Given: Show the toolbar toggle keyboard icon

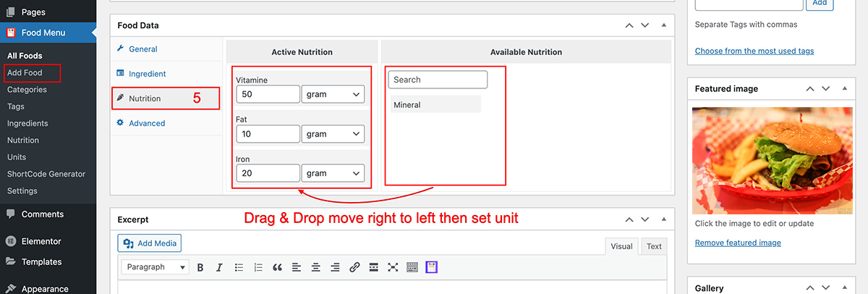Looking at the screenshot, I should pos(412,267).
